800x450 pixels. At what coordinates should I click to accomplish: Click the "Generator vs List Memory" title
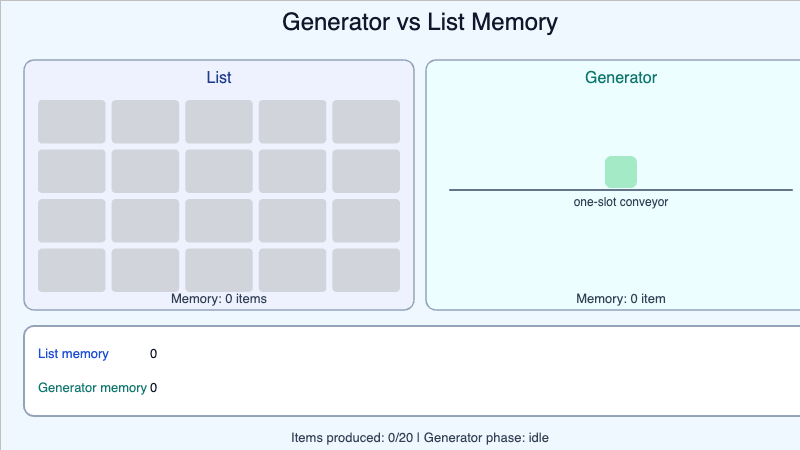pos(420,22)
